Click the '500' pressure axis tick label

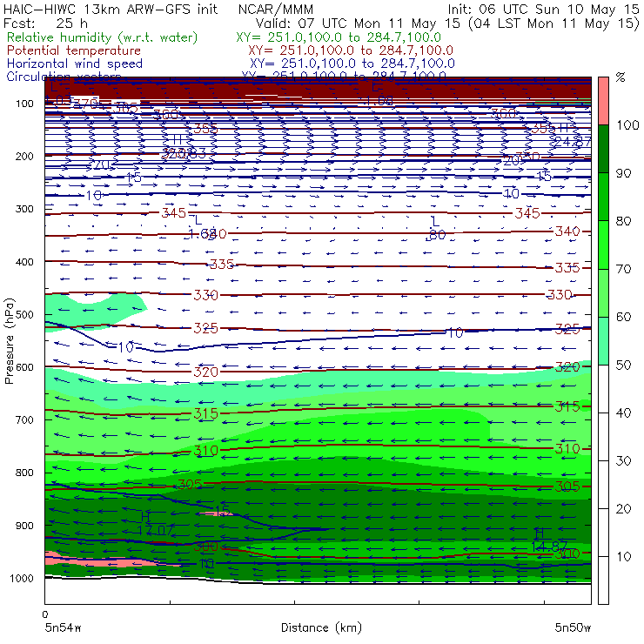pos(24,315)
